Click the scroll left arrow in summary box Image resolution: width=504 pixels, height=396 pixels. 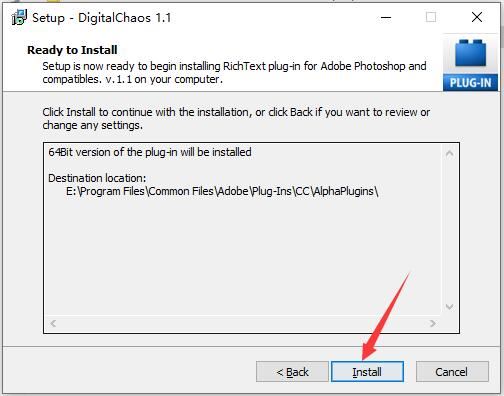click(x=53, y=323)
